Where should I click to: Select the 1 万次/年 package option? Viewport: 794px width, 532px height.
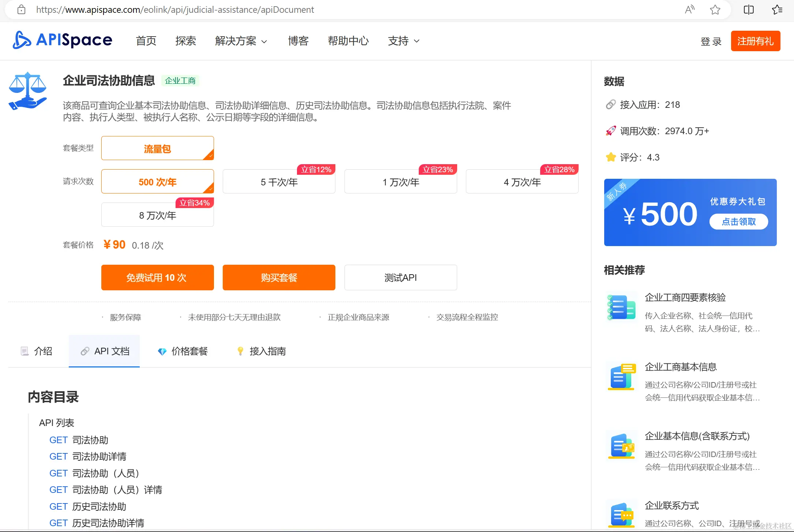pyautogui.click(x=400, y=182)
